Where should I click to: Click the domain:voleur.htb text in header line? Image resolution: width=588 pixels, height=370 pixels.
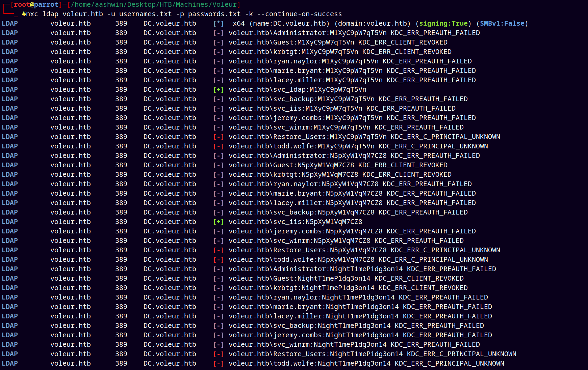(373, 23)
